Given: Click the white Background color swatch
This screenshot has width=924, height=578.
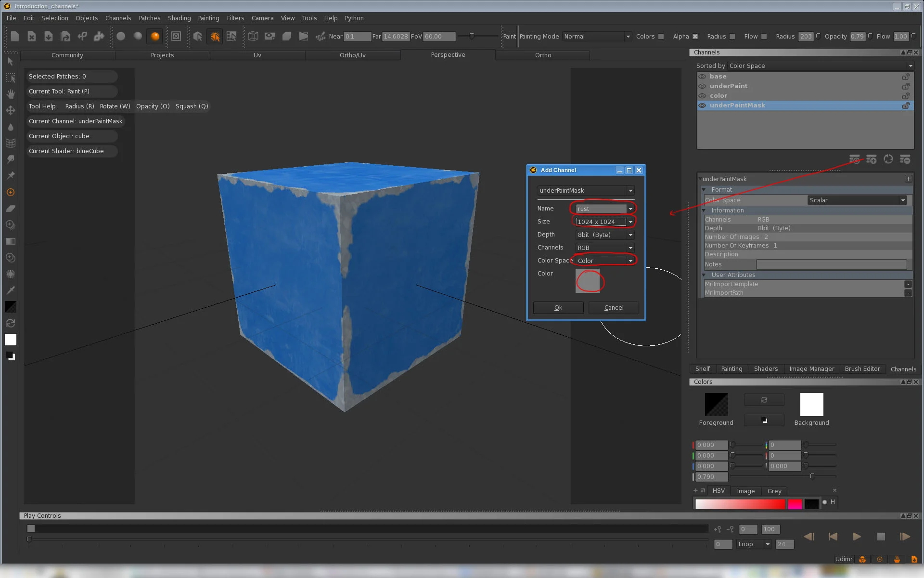Looking at the screenshot, I should coord(811,405).
